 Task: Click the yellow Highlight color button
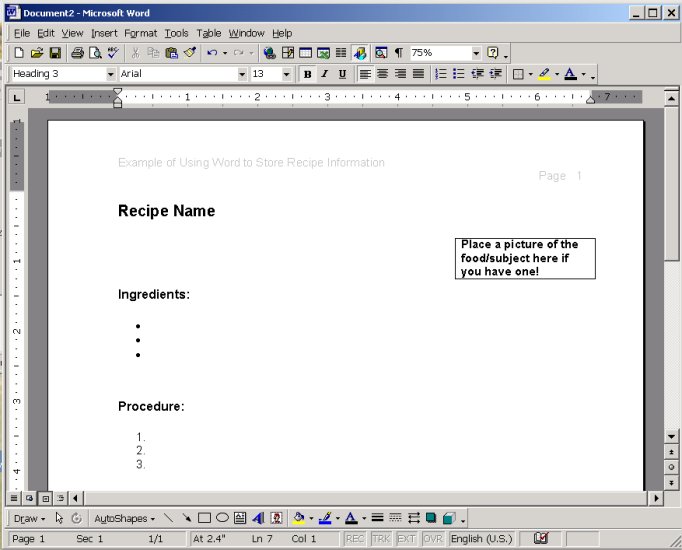point(543,74)
